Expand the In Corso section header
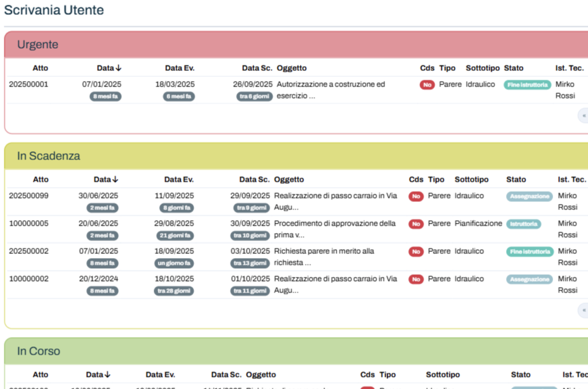The width and height of the screenshot is (588, 389). (38, 351)
